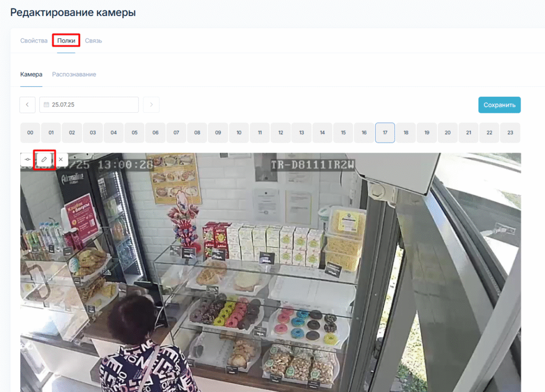Click the camera snapshot image
Screen dimensions: 545x392
point(270,272)
